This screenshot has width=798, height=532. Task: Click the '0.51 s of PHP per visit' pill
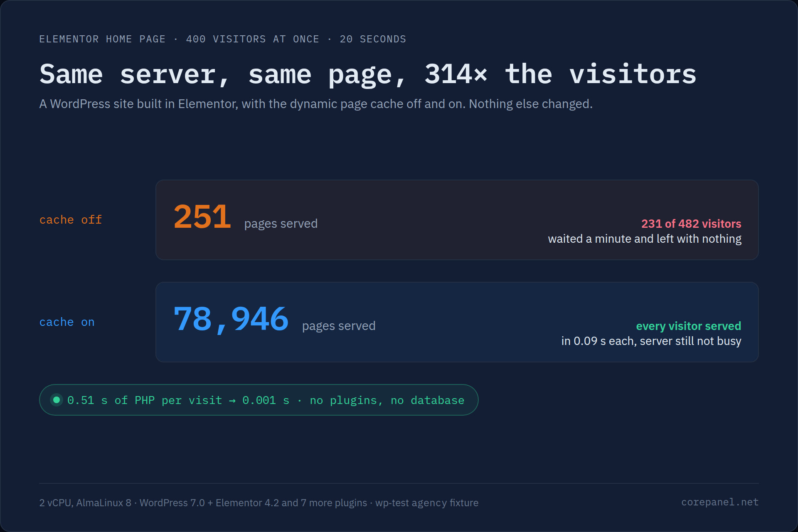click(x=259, y=400)
